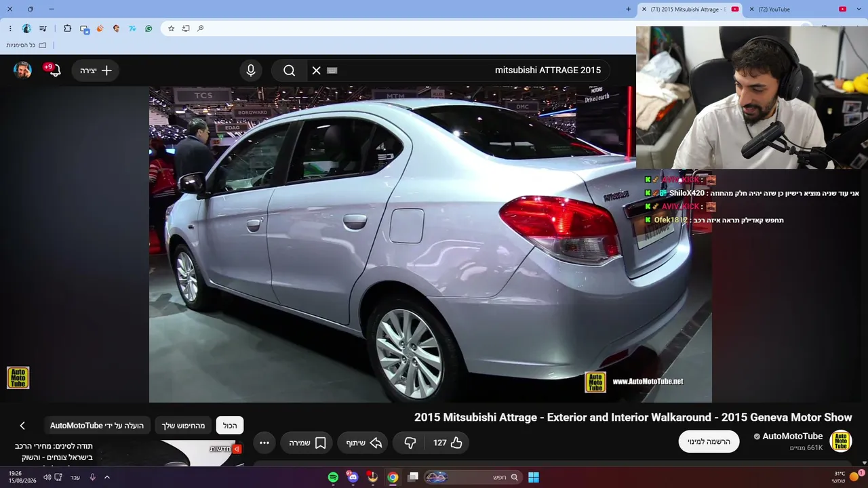Switch to the '2015 Mitsubishi Attrage' tab

(x=690, y=9)
